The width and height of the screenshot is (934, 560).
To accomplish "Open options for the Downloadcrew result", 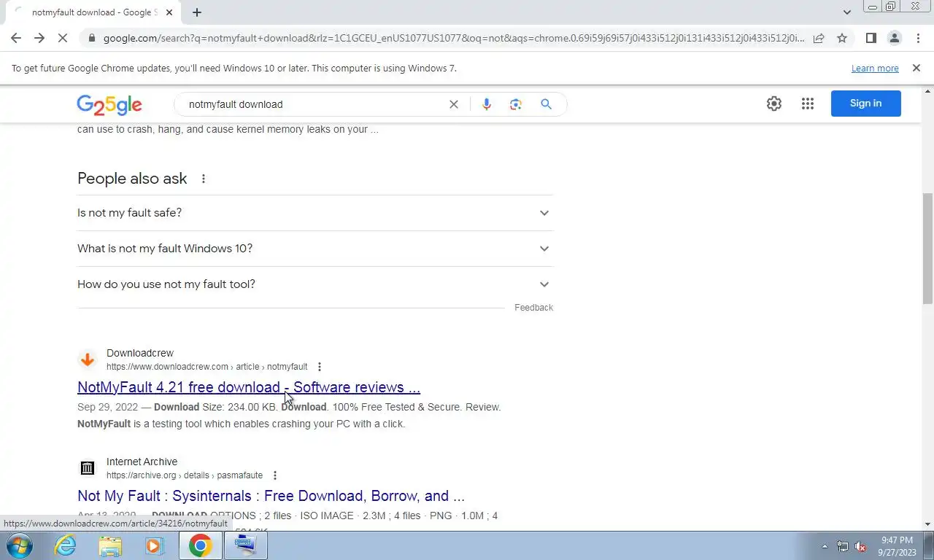I will [x=319, y=367].
